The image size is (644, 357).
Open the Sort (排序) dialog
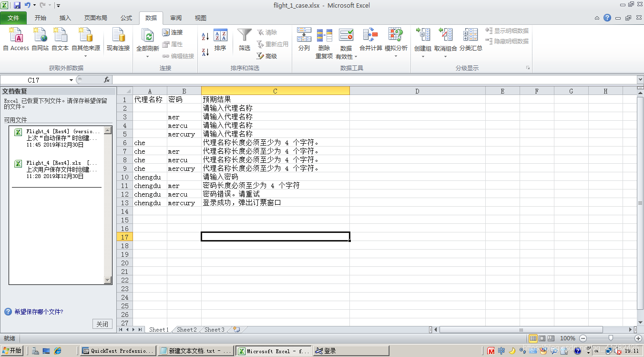(x=220, y=39)
